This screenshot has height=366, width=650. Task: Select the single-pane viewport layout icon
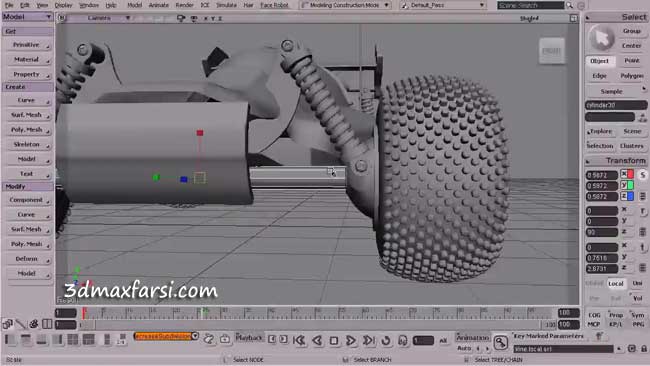click(11, 340)
